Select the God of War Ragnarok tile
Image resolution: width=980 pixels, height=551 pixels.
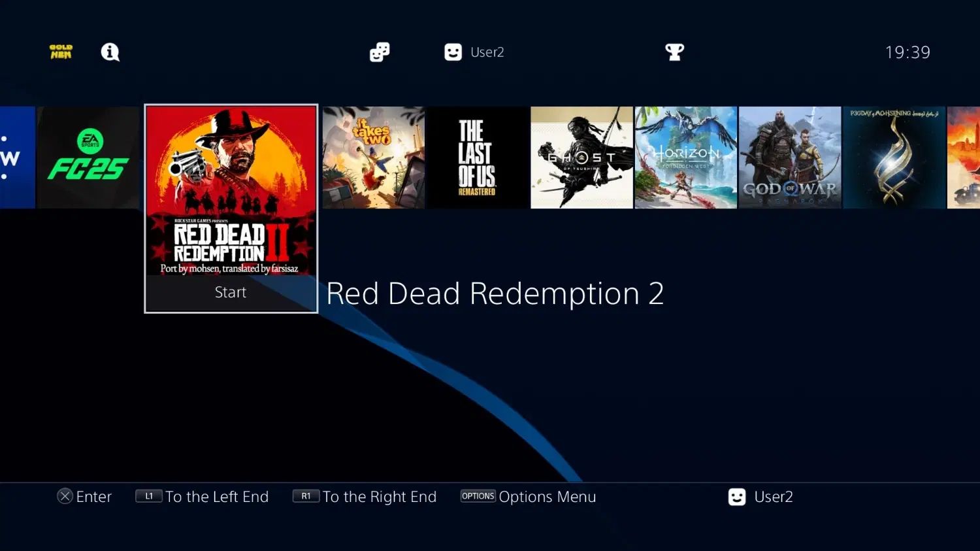(790, 158)
